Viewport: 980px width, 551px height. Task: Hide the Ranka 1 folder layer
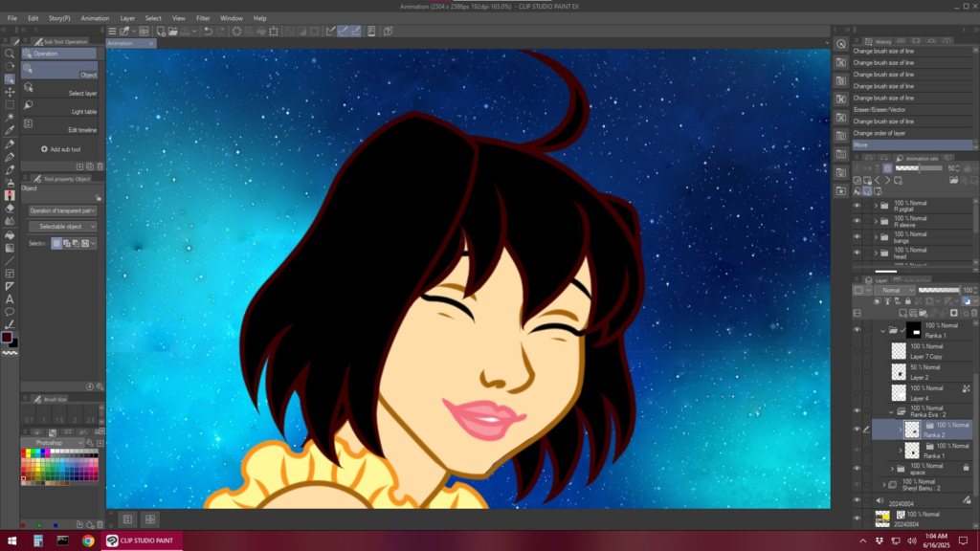click(x=857, y=330)
